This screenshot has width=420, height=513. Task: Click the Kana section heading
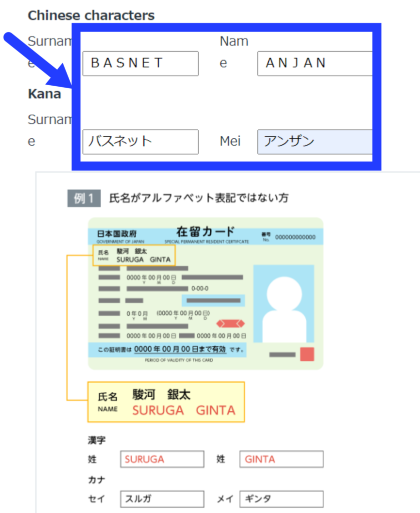point(45,94)
